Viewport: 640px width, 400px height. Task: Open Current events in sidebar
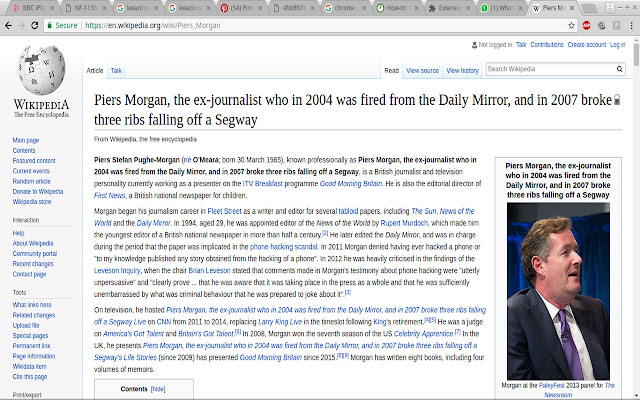coord(31,171)
